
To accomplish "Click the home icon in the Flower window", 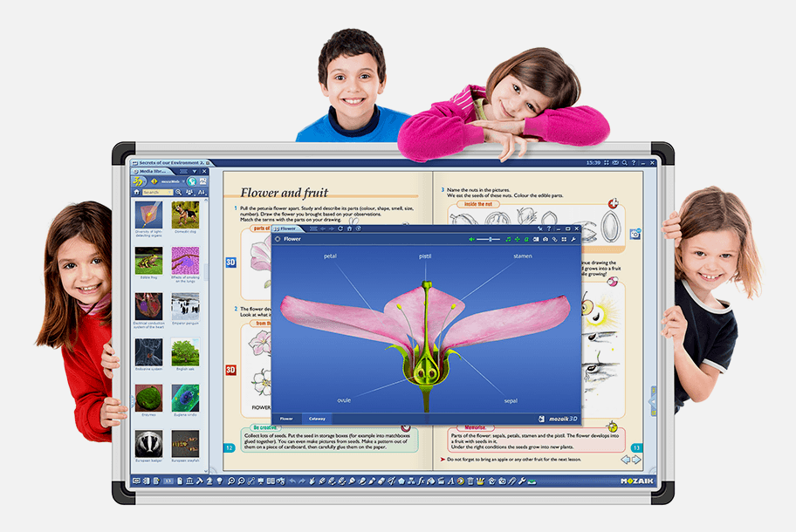I will click(349, 228).
